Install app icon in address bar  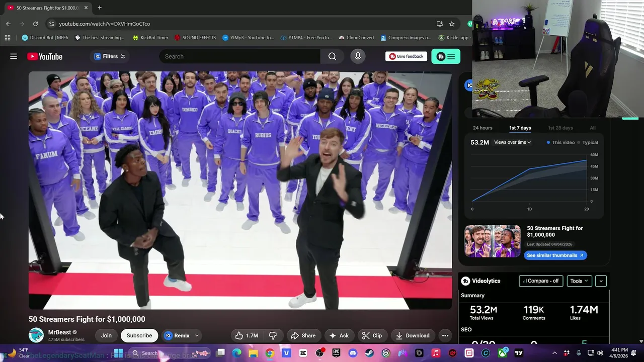pos(440,24)
